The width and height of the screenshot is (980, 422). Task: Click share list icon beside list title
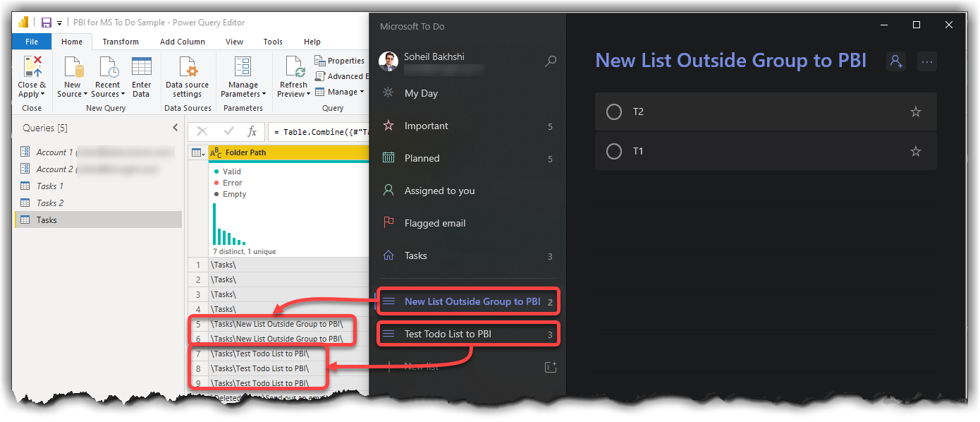tap(896, 61)
